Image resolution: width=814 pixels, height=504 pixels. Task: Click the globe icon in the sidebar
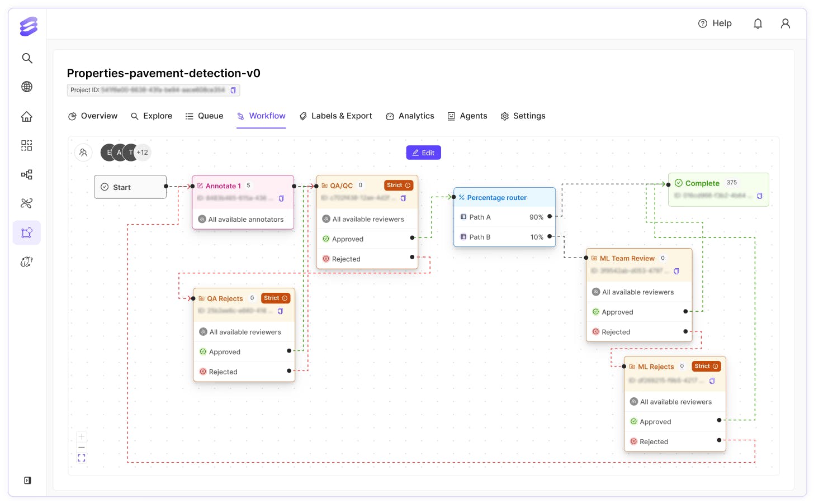click(x=27, y=87)
